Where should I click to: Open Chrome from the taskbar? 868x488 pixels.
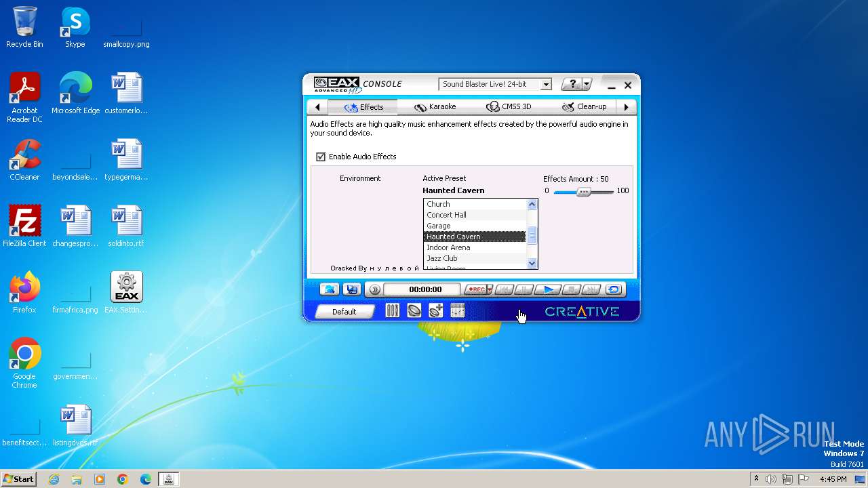pyautogui.click(x=122, y=479)
